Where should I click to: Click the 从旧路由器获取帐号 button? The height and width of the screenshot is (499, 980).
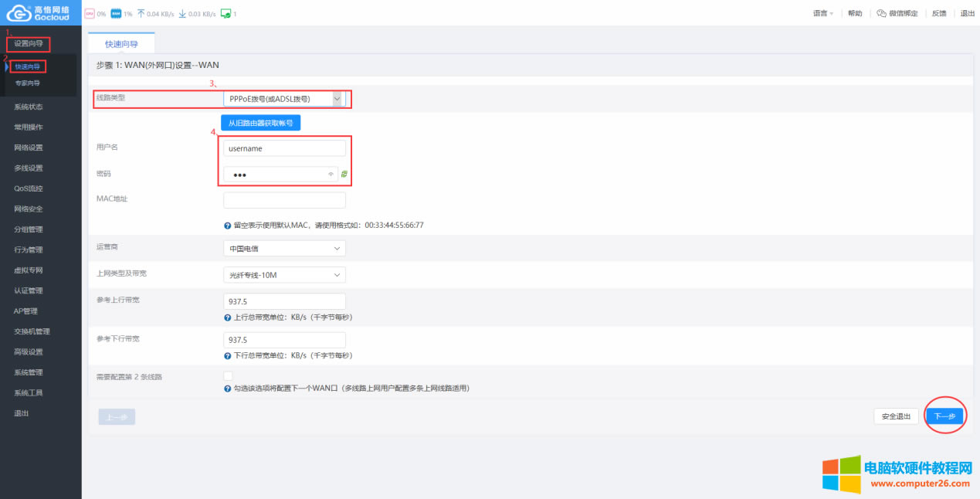coord(260,122)
